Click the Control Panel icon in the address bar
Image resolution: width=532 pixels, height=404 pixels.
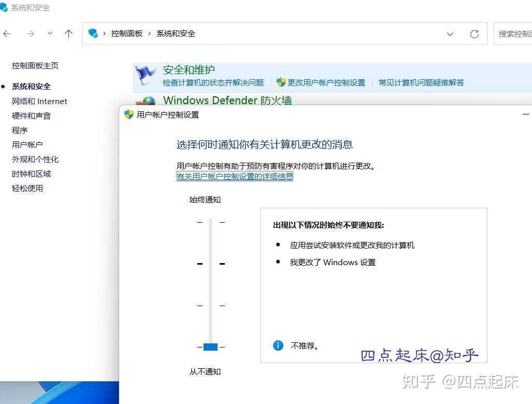(94, 34)
